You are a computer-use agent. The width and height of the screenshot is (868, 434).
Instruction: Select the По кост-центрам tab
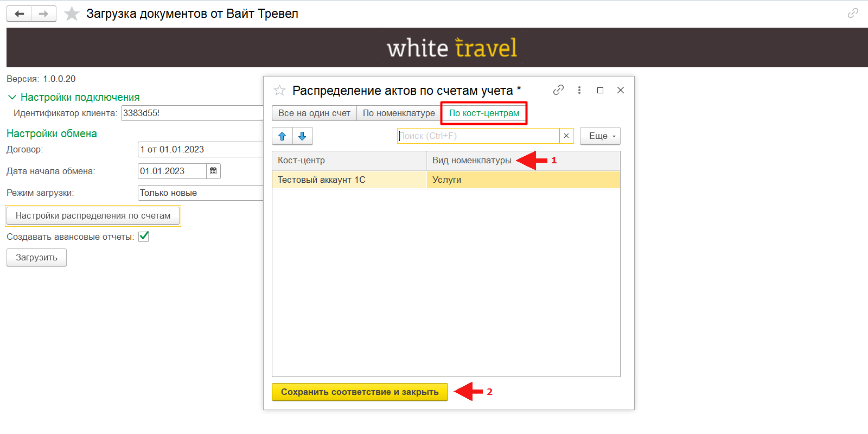click(x=484, y=113)
